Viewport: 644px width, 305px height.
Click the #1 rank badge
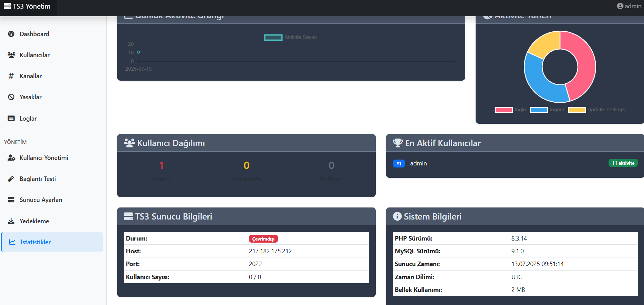pyautogui.click(x=399, y=163)
